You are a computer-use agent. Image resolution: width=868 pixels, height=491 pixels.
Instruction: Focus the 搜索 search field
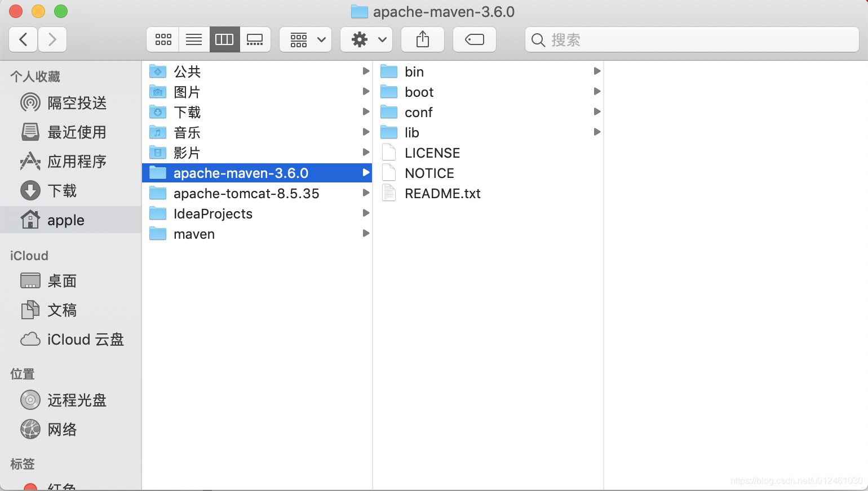692,39
